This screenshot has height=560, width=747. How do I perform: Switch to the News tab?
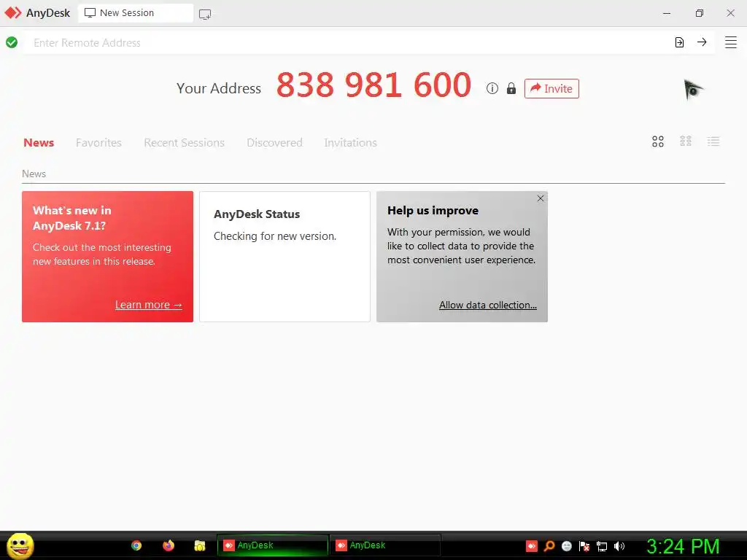[39, 142]
